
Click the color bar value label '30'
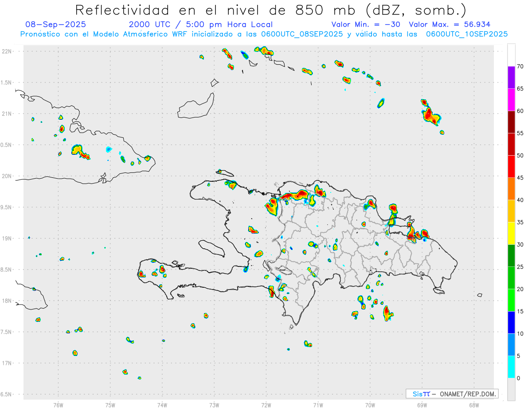(x=520, y=245)
